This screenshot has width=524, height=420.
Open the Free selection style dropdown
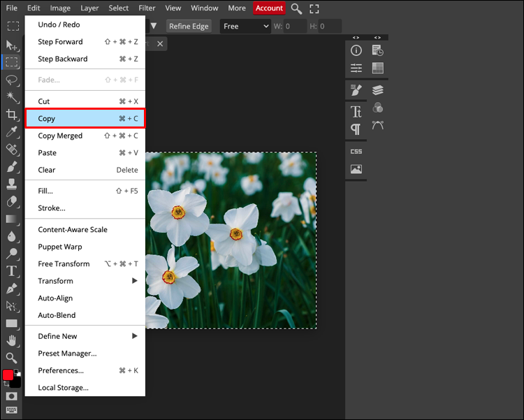[x=245, y=27]
